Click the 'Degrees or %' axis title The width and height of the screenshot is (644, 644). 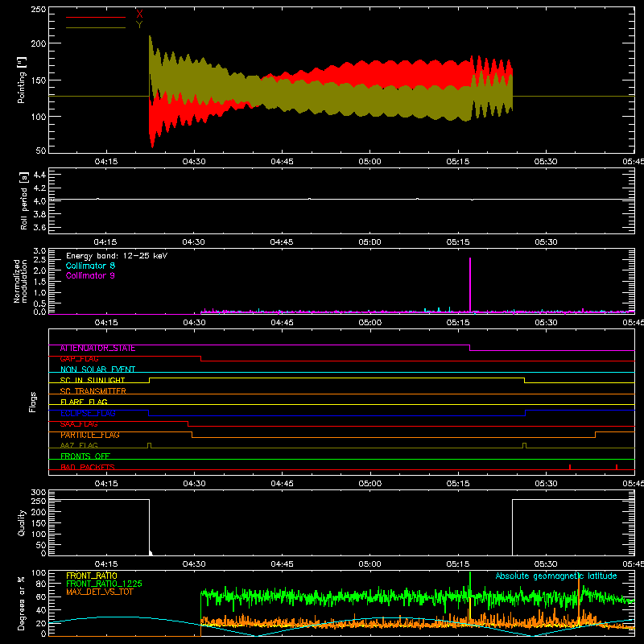click(x=22, y=603)
